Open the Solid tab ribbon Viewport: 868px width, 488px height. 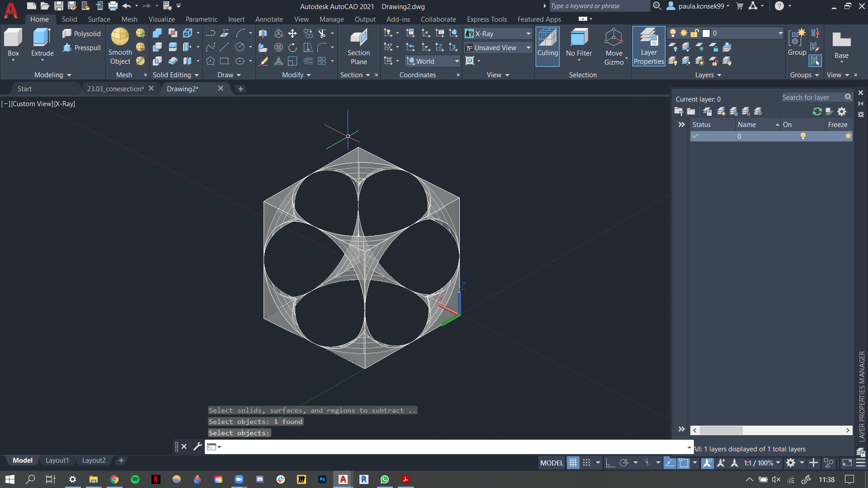tap(69, 19)
